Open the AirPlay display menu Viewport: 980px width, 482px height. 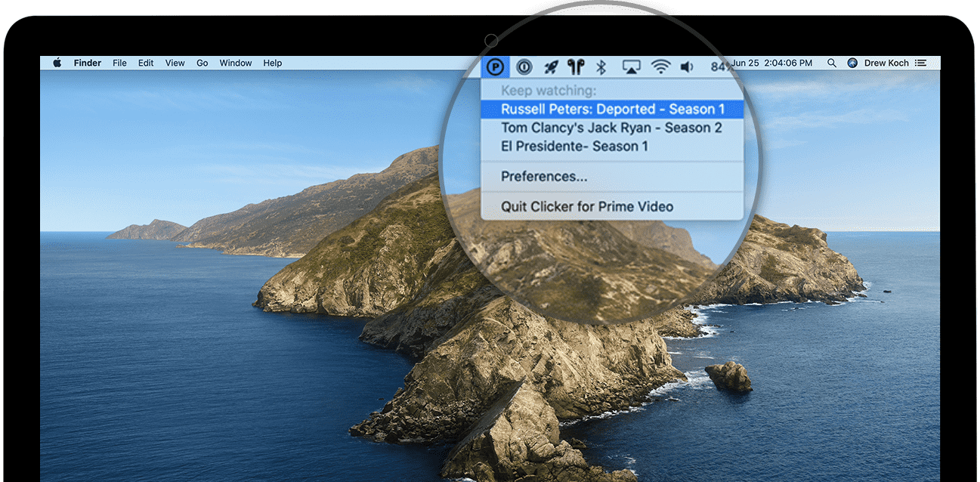tap(632, 67)
